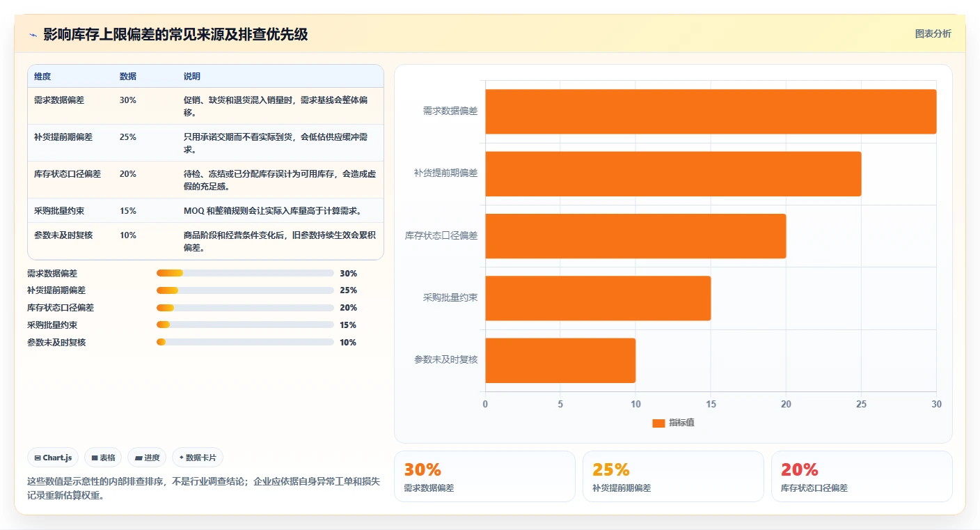This screenshot has width=980, height=530.
Task: Click the 30% value in the table
Action: pyautogui.click(x=128, y=100)
